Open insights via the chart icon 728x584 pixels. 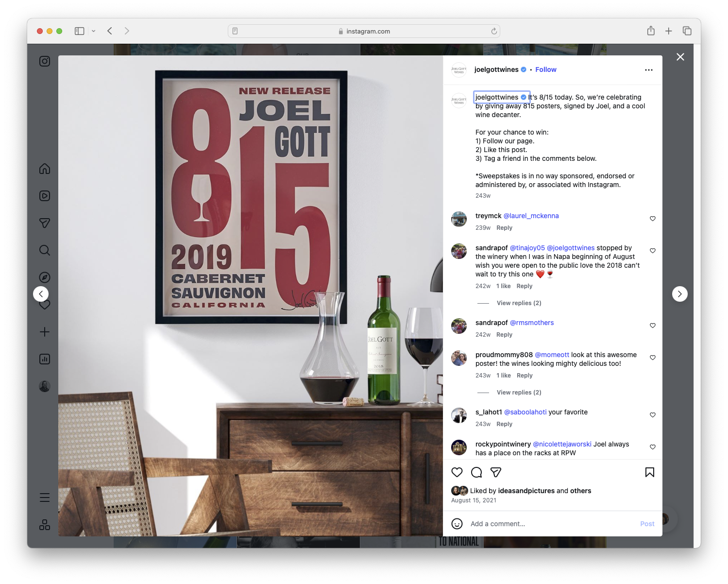(x=44, y=359)
